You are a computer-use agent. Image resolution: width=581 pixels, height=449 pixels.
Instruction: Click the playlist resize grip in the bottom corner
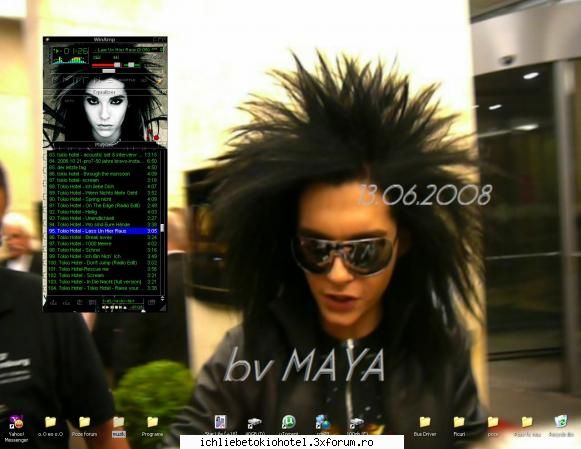pyautogui.click(x=163, y=308)
